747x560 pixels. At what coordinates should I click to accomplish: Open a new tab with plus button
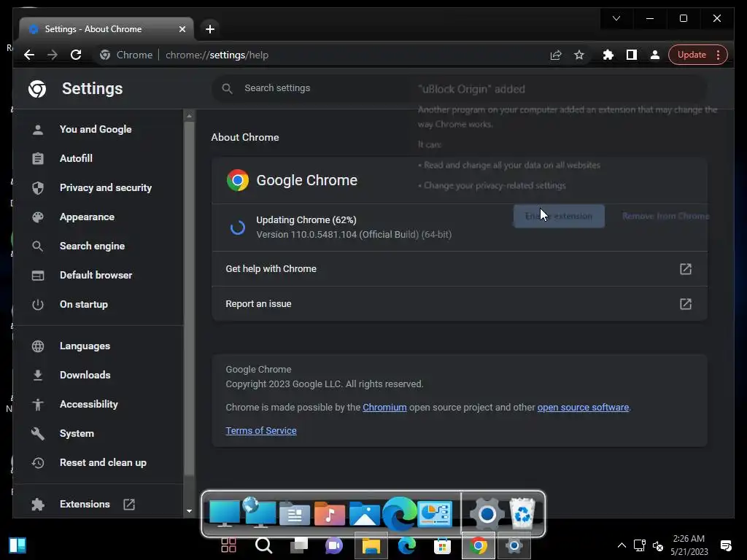[x=210, y=29]
